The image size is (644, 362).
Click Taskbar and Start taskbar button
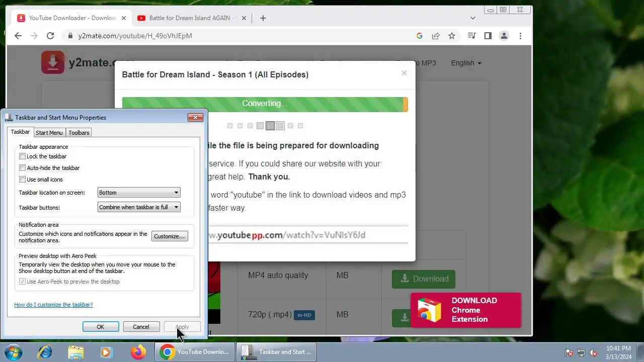coord(276,352)
